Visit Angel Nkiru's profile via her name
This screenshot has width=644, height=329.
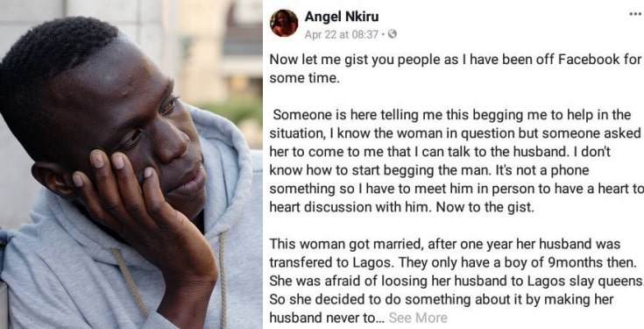point(342,17)
